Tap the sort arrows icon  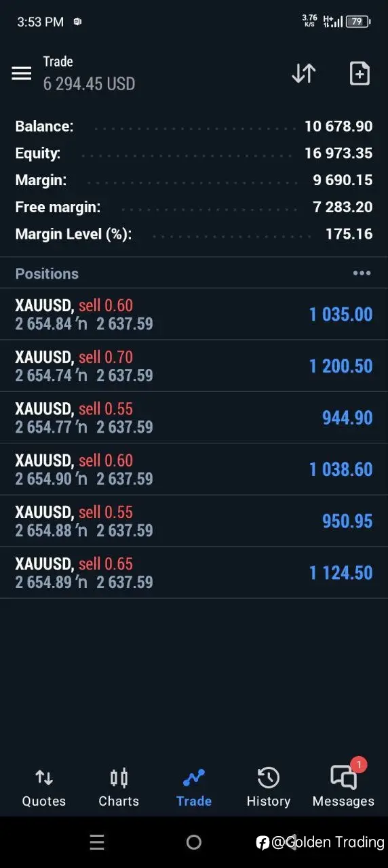tap(304, 73)
